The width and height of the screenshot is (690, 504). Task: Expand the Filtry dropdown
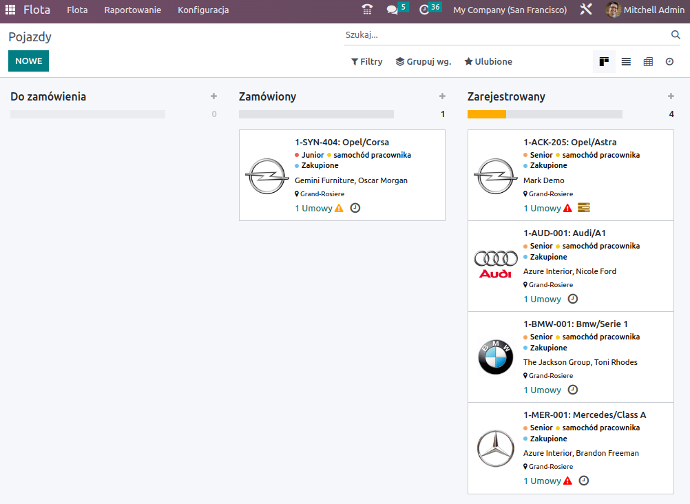(367, 62)
